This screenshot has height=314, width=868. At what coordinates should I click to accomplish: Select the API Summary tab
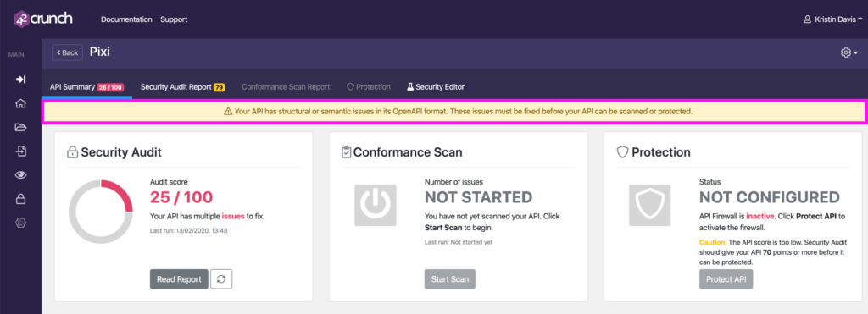click(86, 87)
